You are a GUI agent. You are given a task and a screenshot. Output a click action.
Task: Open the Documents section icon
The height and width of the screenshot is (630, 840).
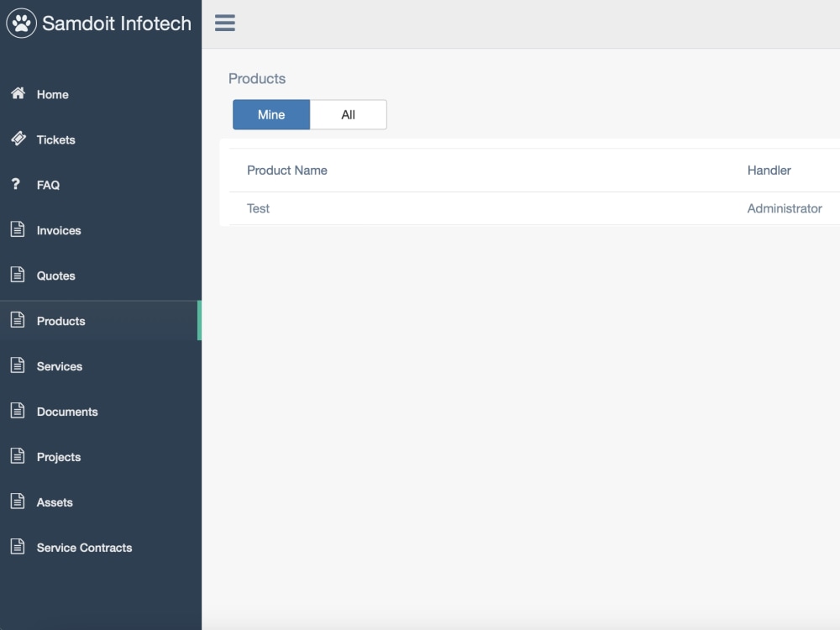tap(18, 412)
